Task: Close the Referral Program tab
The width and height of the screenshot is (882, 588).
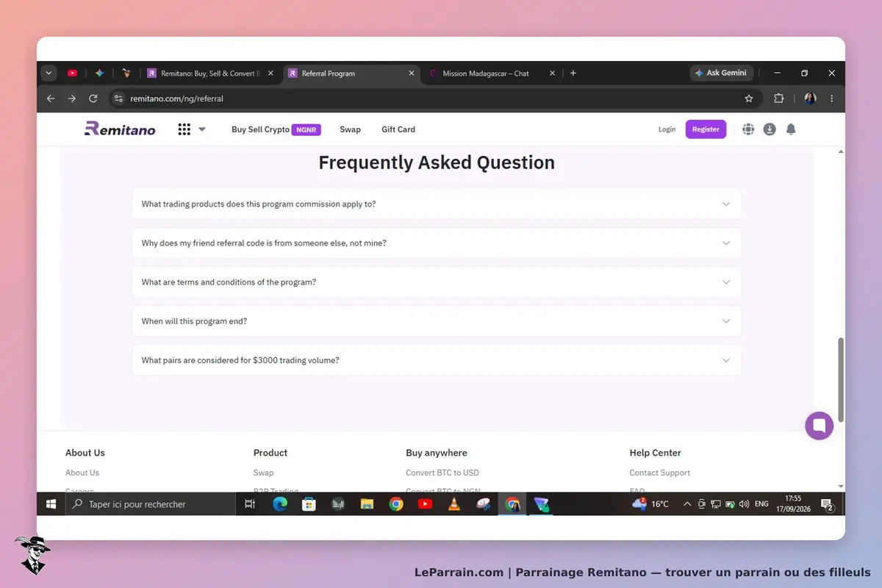Action: (x=411, y=73)
